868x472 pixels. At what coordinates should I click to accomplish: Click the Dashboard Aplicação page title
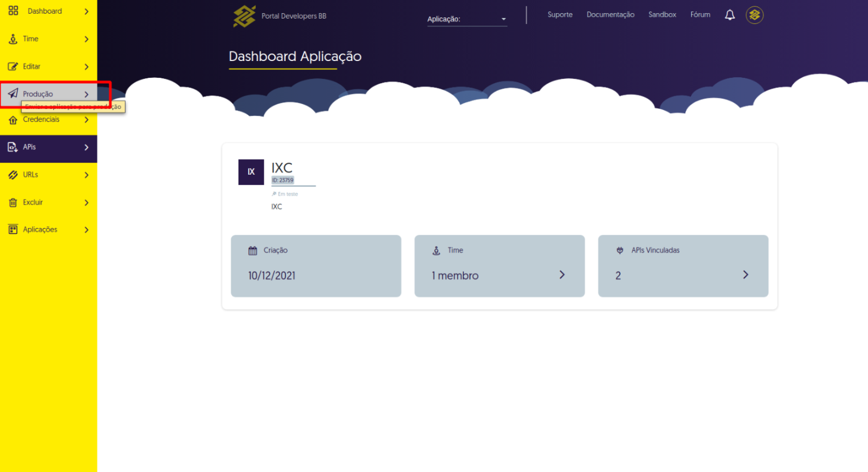coord(295,57)
